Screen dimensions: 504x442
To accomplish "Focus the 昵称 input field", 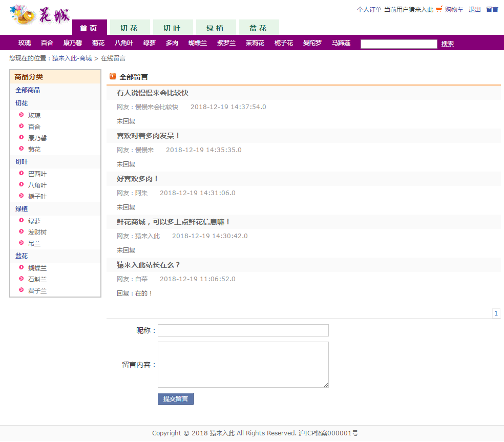I will pos(243,330).
